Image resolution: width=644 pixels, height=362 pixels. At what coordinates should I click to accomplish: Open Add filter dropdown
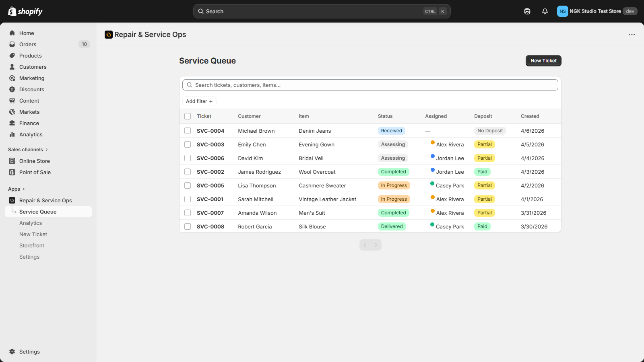[x=199, y=101]
